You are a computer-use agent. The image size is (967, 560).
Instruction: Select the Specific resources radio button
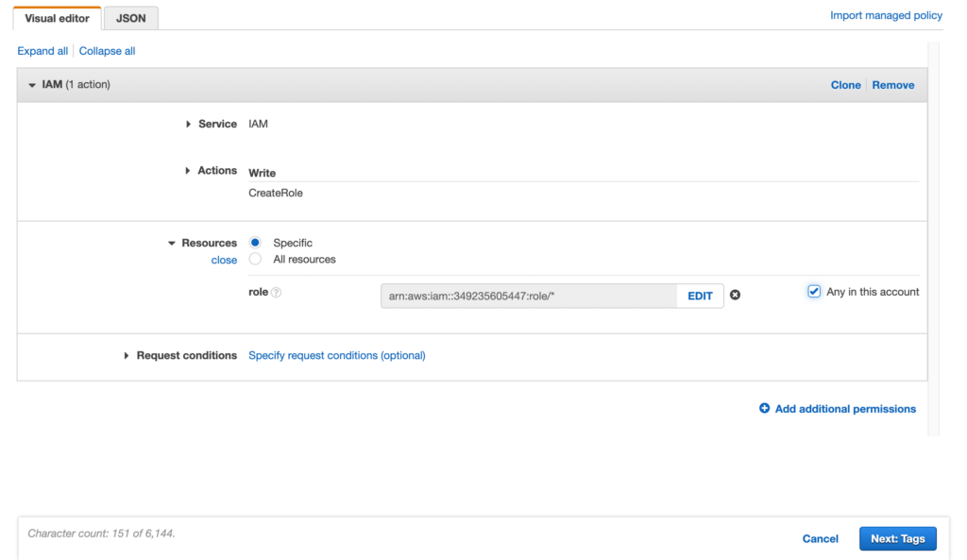255,243
